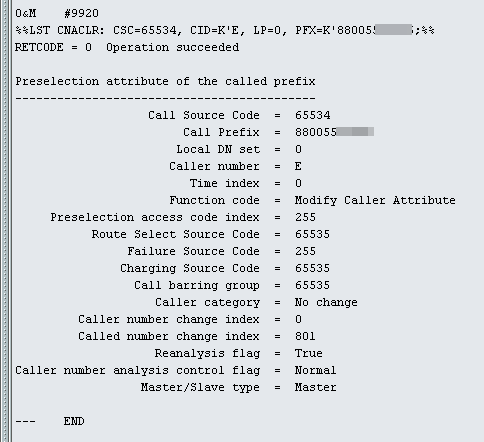Click the Local DN set row
Viewport: 484px width, 442px height.
[239, 149]
